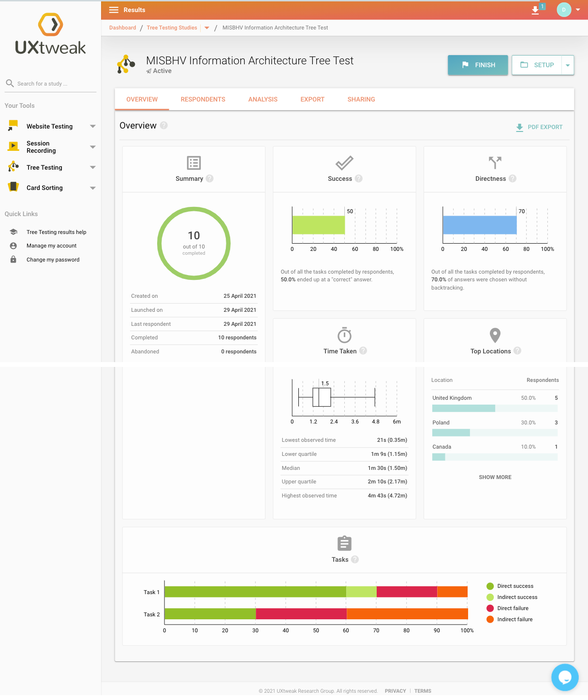This screenshot has width=588, height=700.
Task: Open the SETUP dropdown arrow
Action: pos(568,65)
